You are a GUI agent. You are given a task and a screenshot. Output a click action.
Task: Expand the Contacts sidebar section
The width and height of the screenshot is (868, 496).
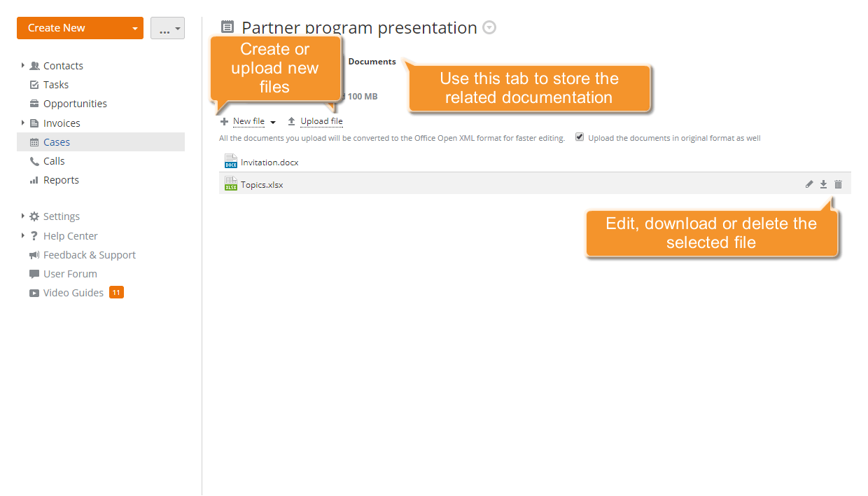(x=22, y=65)
